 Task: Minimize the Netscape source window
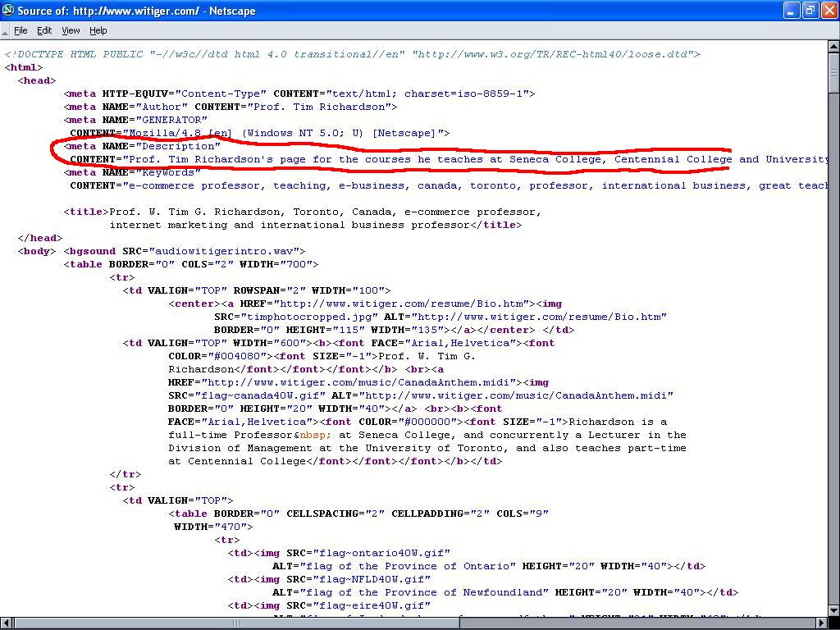pyautogui.click(x=792, y=10)
